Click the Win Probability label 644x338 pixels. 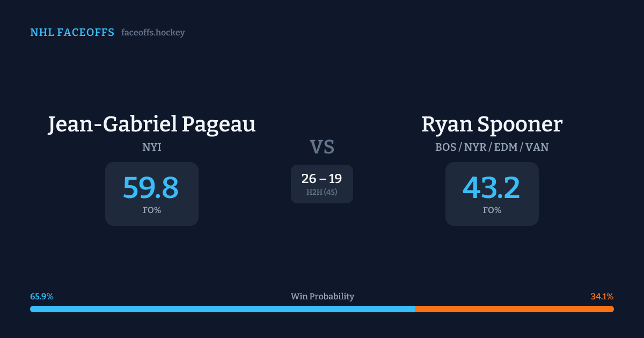tap(322, 297)
